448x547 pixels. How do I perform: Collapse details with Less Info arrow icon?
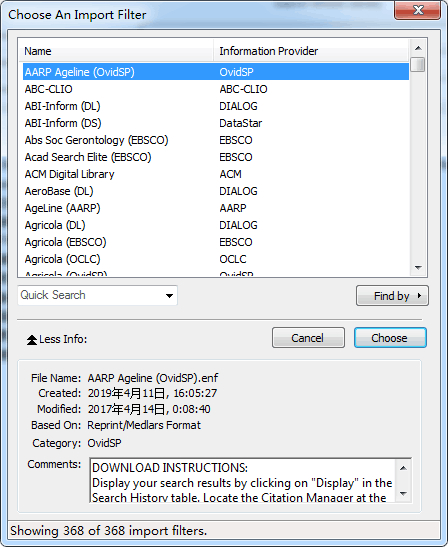click(32, 339)
